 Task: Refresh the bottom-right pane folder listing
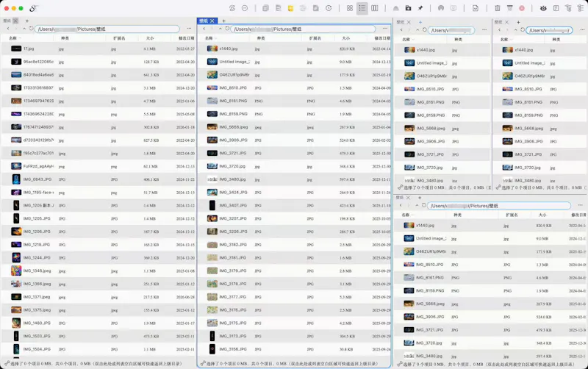tap(424, 206)
